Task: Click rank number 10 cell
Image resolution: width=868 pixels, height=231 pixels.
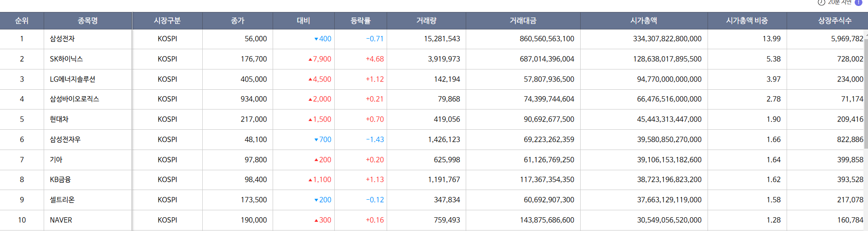Action: pyautogui.click(x=22, y=220)
